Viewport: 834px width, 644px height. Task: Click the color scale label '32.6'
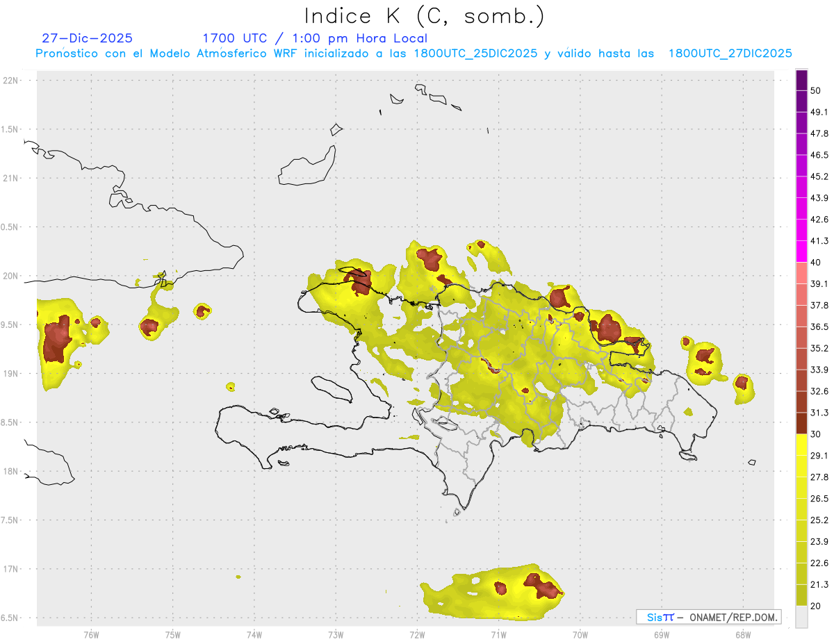click(x=820, y=391)
